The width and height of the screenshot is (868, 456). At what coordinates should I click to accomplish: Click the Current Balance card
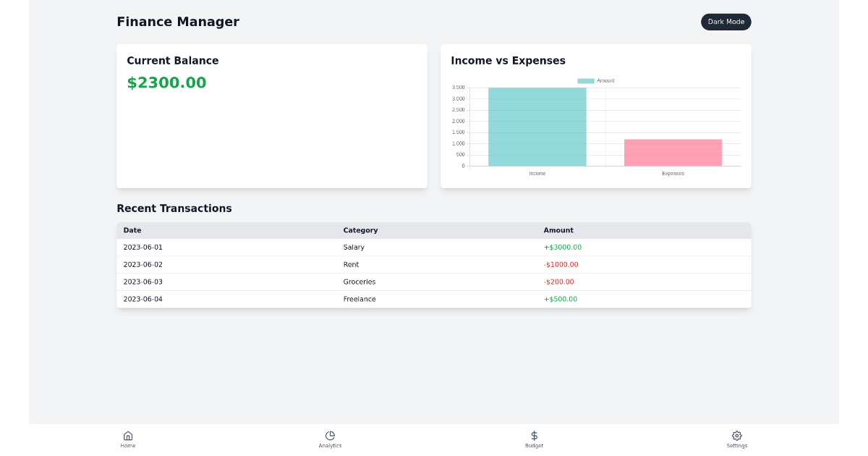(x=271, y=116)
